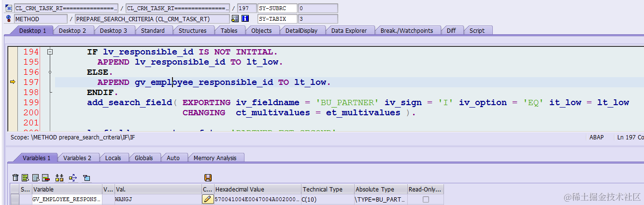Open the Objects tab
The image size is (644, 205).
click(261, 30)
